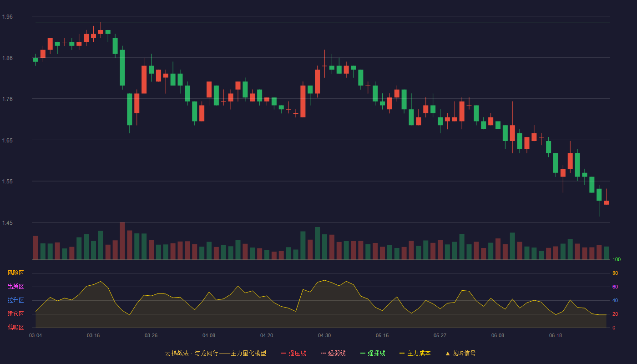Image resolution: width=637 pixels, height=364 pixels.
Task: Click the 1.55 price axis label
Action: point(7,182)
